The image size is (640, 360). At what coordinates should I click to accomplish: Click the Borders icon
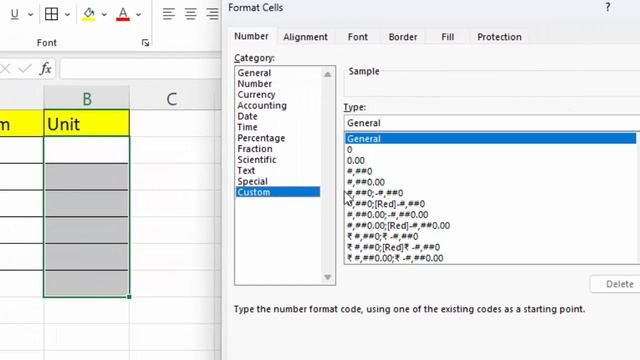pyautogui.click(x=51, y=14)
